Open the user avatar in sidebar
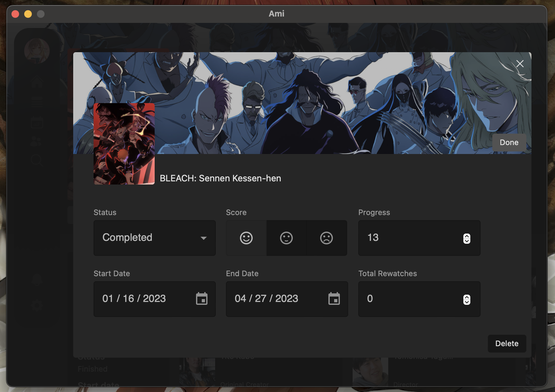The width and height of the screenshot is (555, 392). click(x=37, y=51)
